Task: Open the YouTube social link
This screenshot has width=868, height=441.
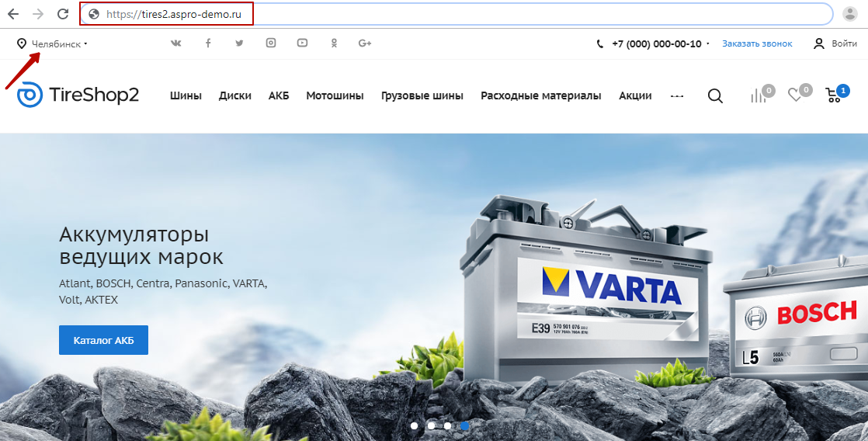Action: 302,43
